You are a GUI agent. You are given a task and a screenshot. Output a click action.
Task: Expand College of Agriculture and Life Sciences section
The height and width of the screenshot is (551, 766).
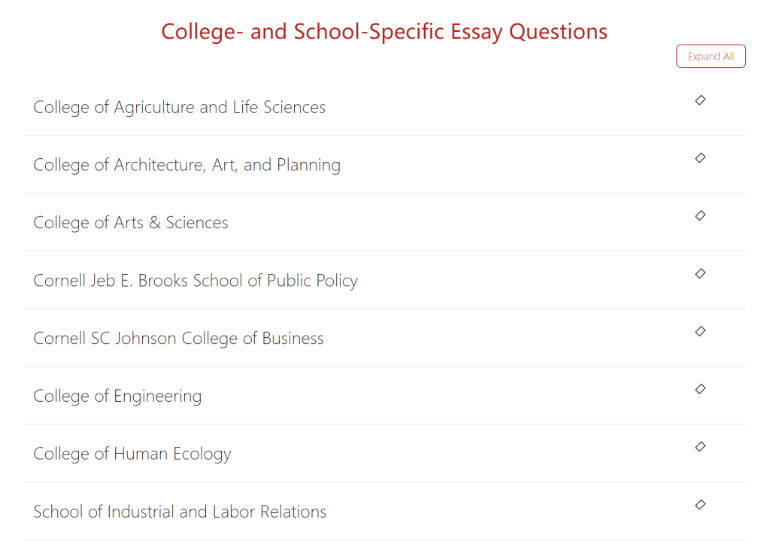point(179,107)
